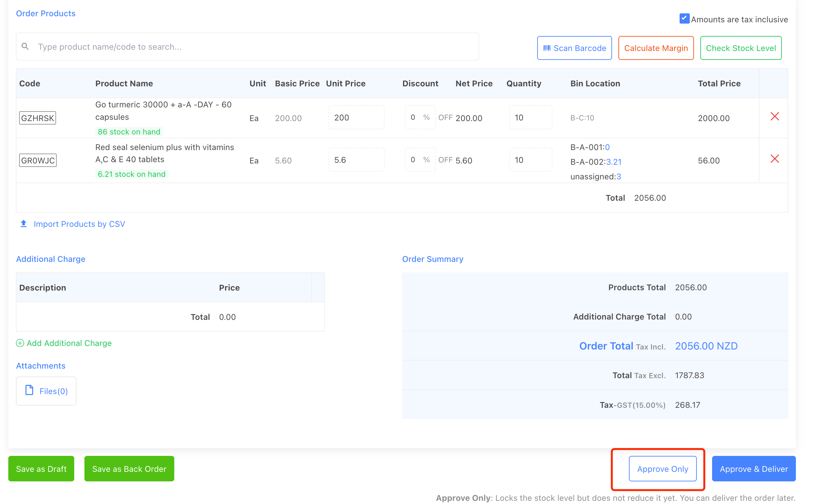The height and width of the screenshot is (504, 815).
Task: Click the product search input field
Action: [x=253, y=47]
